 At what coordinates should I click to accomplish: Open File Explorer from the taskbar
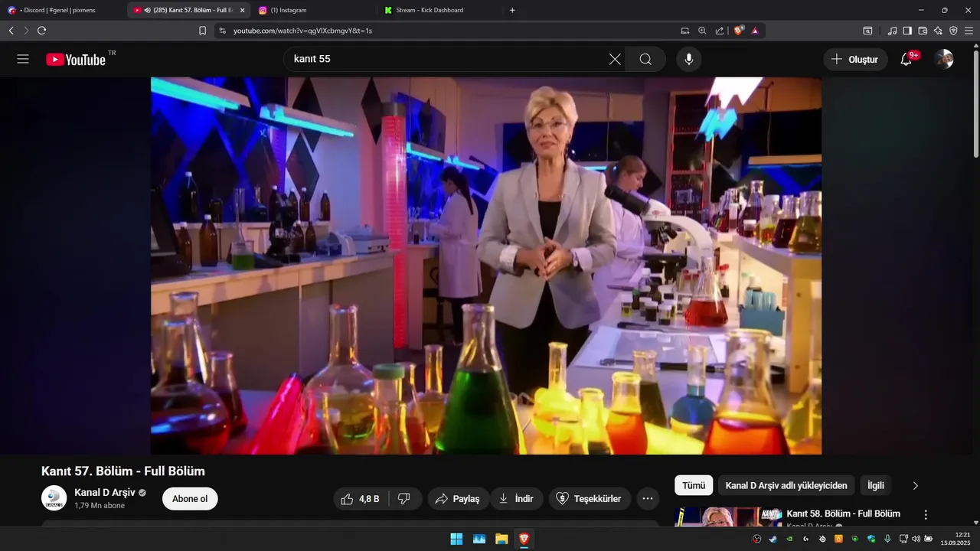pos(501,539)
